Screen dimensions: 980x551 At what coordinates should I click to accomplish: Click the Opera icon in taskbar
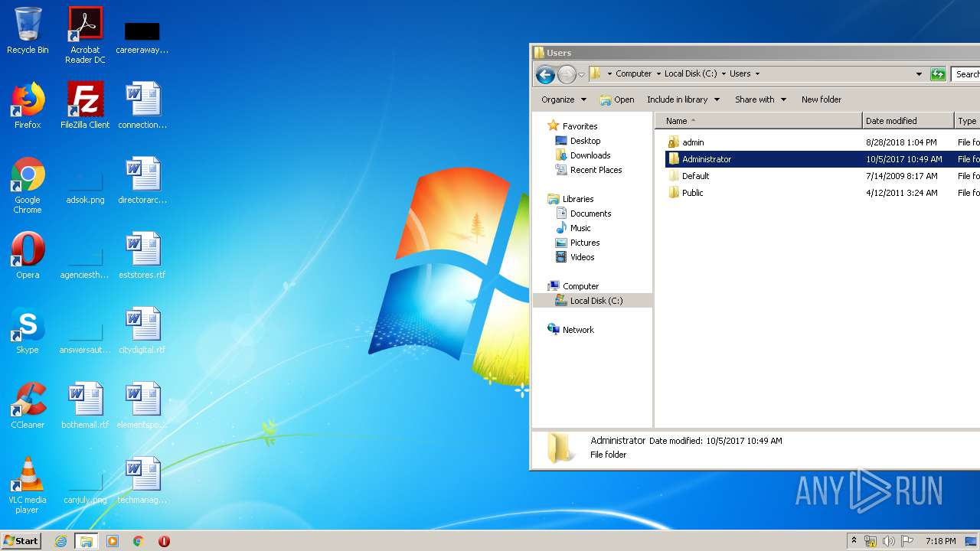[x=164, y=541]
